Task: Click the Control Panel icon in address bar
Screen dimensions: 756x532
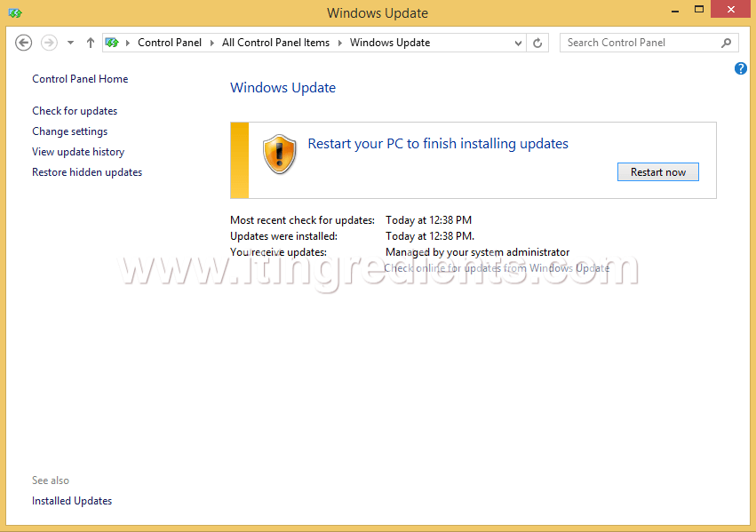Action: click(x=112, y=42)
